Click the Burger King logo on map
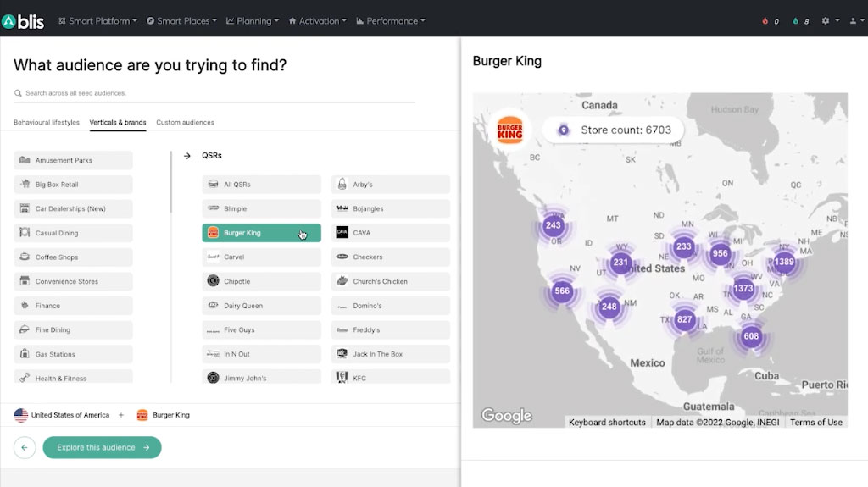This screenshot has height=487, width=868. (x=509, y=130)
